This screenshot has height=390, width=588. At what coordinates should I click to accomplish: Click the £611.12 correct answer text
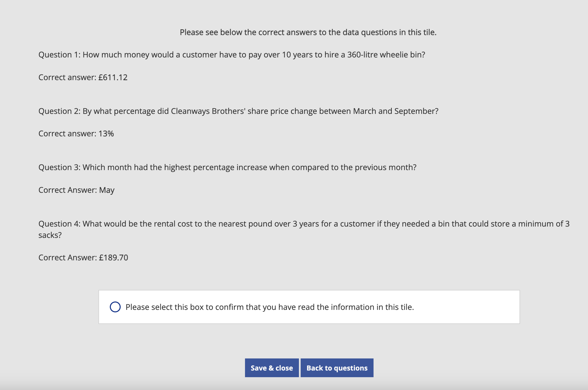[x=83, y=77]
